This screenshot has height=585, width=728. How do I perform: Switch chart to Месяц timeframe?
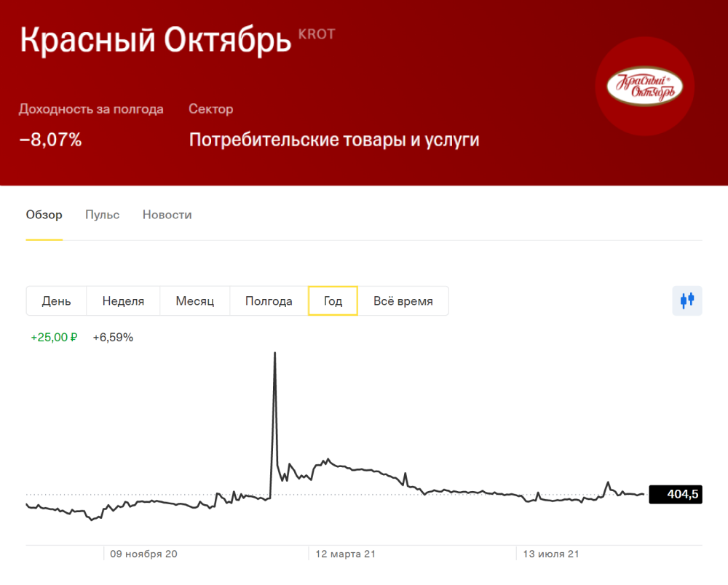[194, 301]
